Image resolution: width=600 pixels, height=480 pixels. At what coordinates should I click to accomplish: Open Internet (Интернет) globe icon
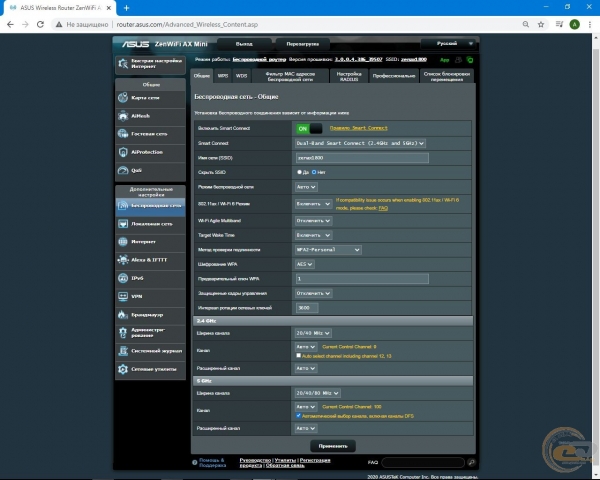(x=123, y=242)
